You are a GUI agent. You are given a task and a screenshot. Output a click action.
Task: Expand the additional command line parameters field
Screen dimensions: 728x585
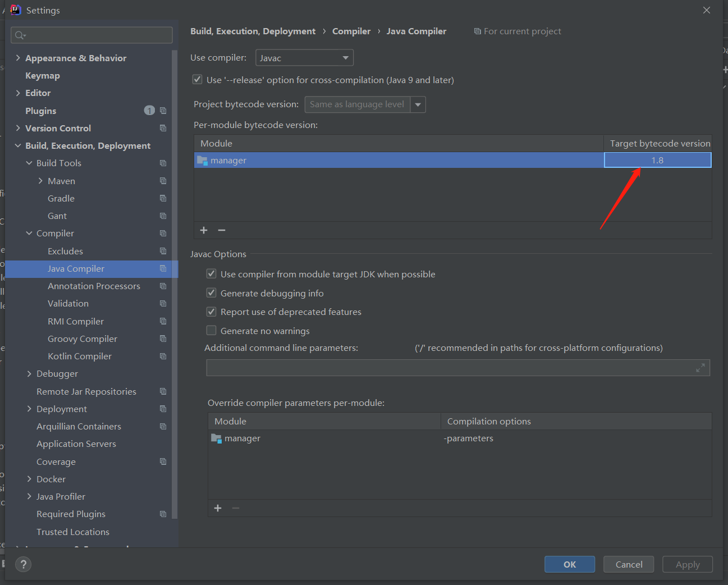(x=700, y=368)
